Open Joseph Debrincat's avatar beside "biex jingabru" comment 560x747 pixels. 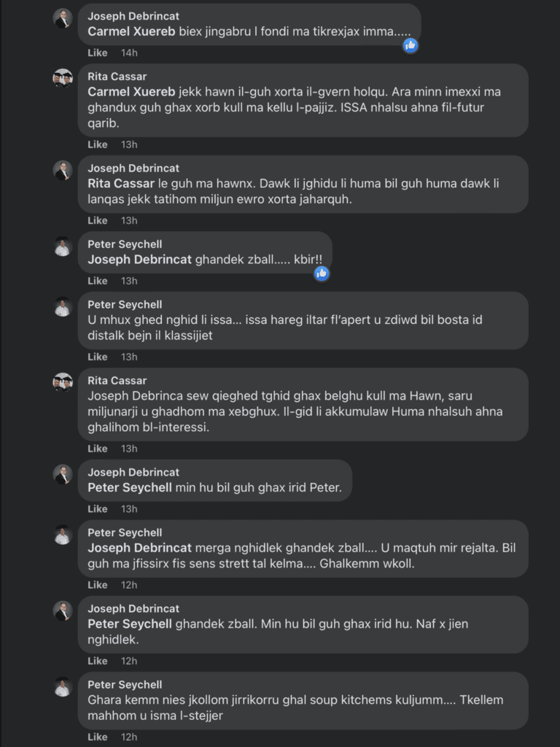(x=63, y=19)
